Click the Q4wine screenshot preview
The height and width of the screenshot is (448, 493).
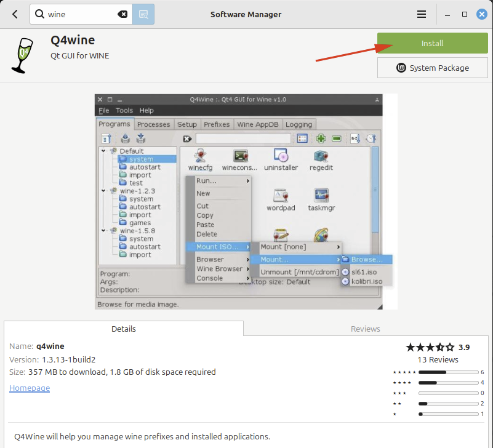click(246, 201)
